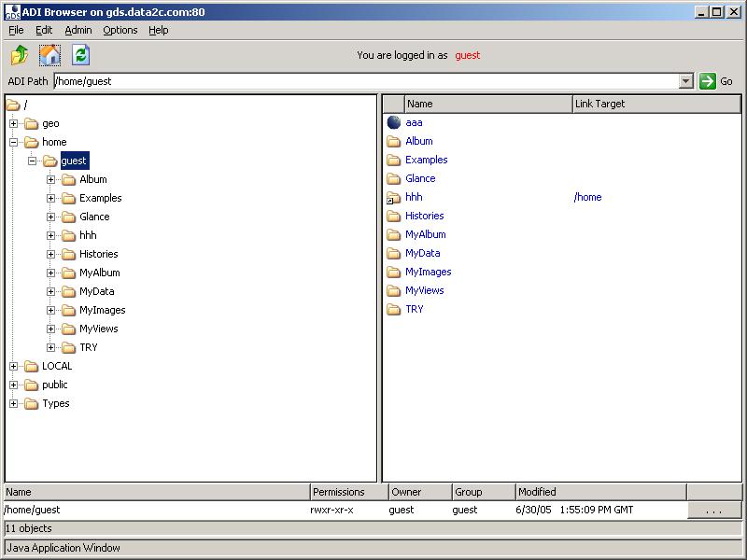The height and width of the screenshot is (560, 747).
Task: Select Histories folder in the tree
Action: (98, 254)
